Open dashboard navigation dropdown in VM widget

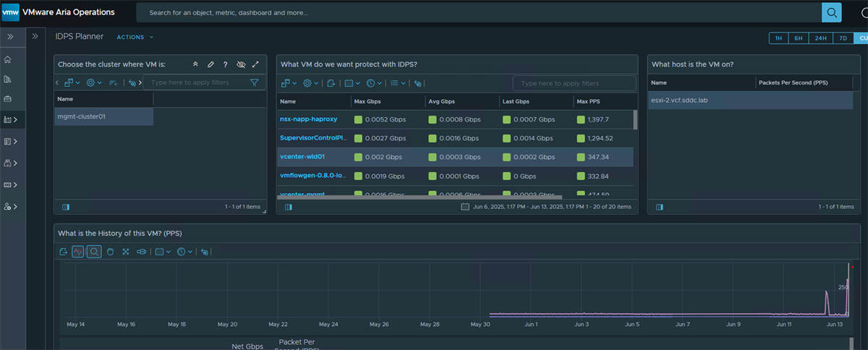[x=289, y=83]
